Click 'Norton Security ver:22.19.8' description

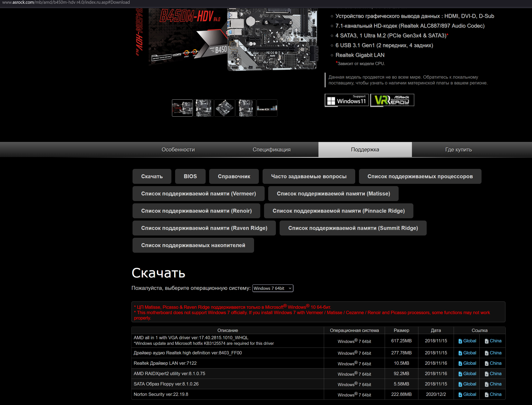161,394
